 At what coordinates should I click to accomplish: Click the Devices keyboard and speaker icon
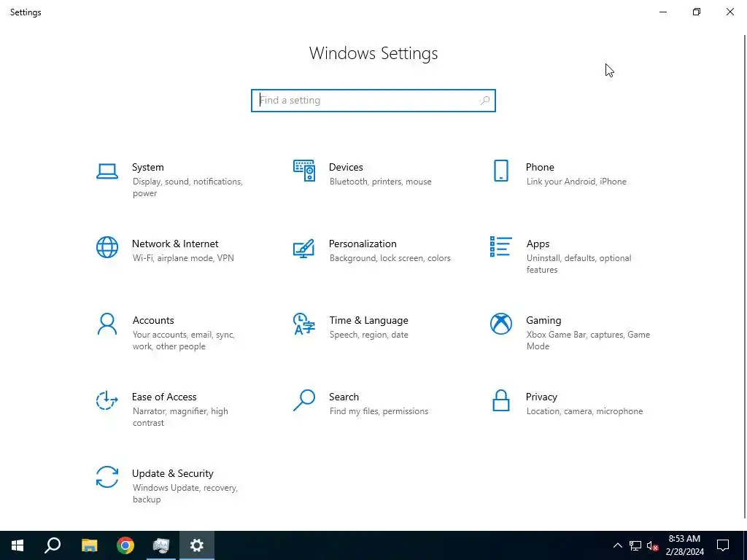[304, 171]
